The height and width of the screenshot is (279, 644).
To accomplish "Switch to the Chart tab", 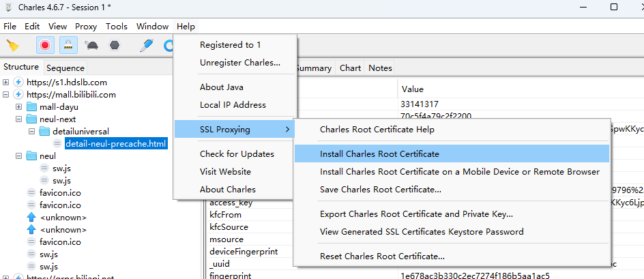I will click(350, 68).
